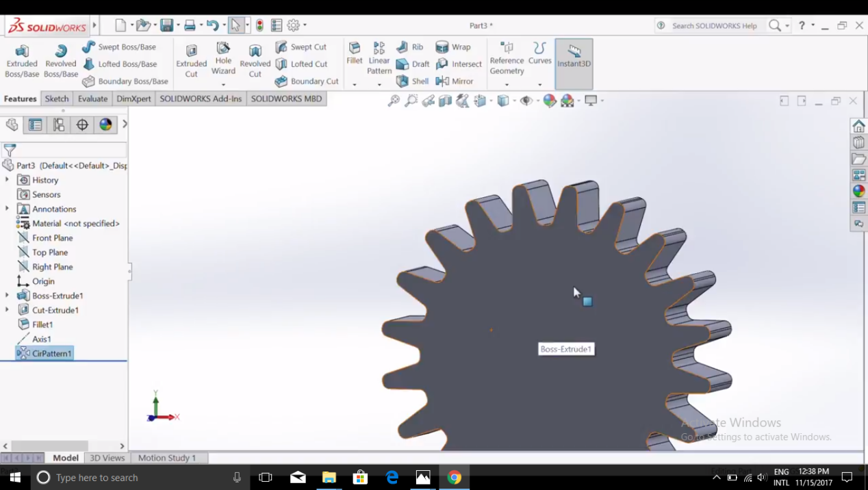
Task: Choose Swept Boss/Base feature
Action: click(119, 47)
